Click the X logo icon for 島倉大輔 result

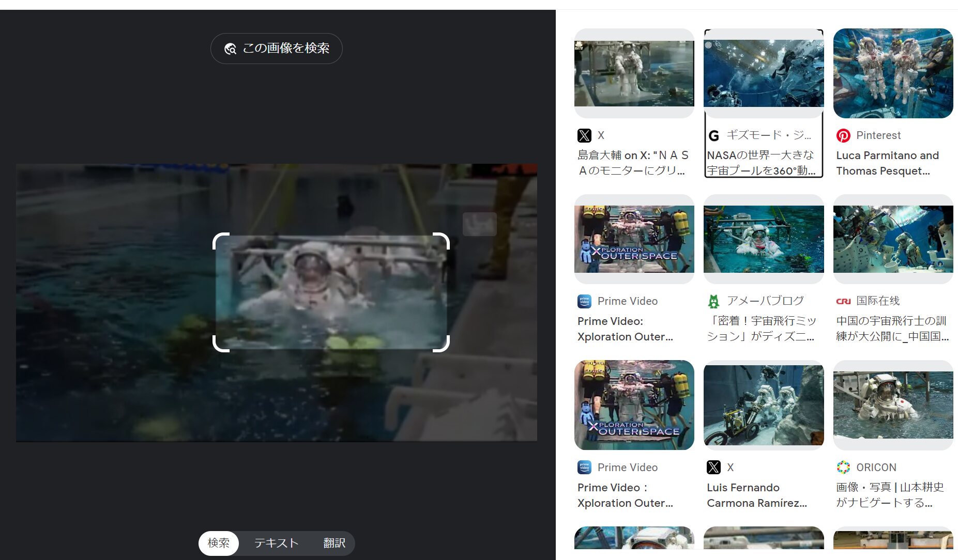coord(584,135)
